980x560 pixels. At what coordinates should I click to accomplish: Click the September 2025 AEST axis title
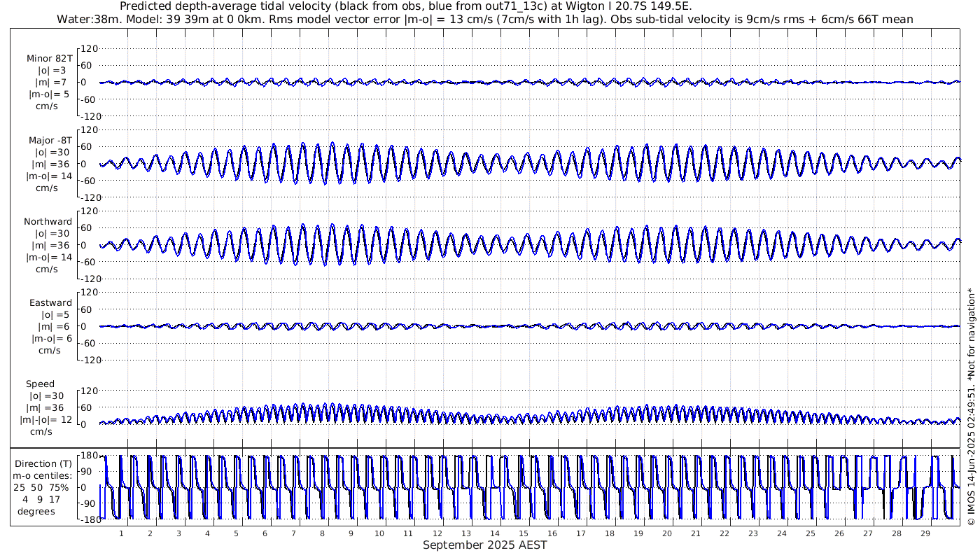pos(484,545)
